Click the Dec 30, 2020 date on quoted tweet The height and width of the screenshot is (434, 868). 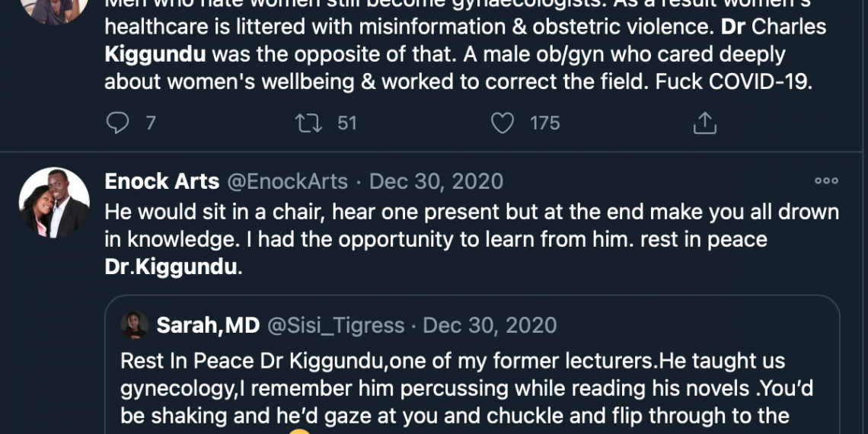point(490,325)
